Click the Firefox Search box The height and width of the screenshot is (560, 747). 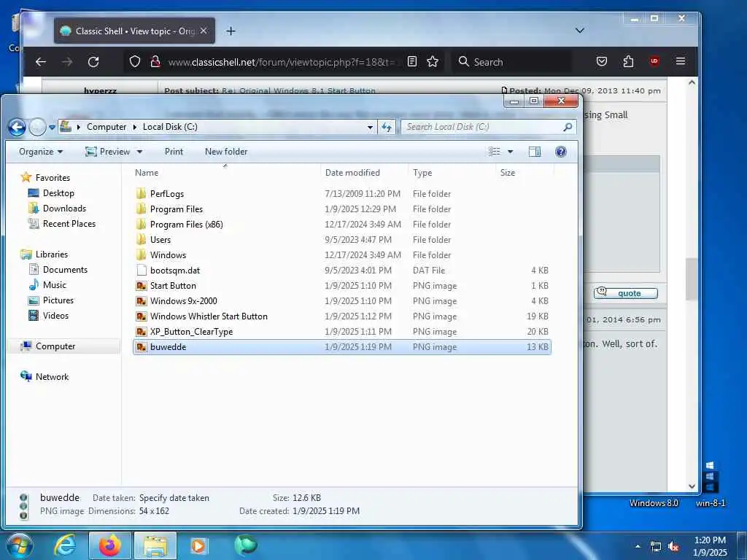click(x=511, y=62)
